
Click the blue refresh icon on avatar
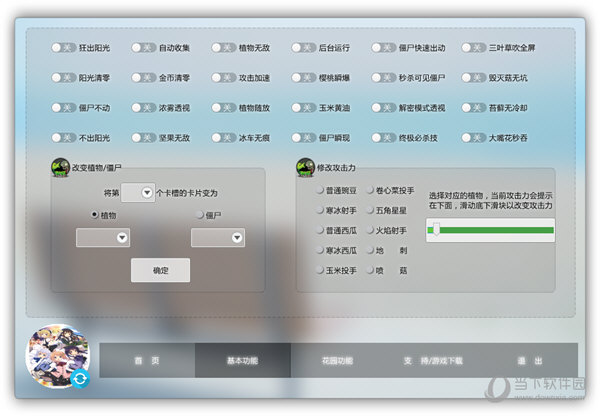tap(80, 379)
